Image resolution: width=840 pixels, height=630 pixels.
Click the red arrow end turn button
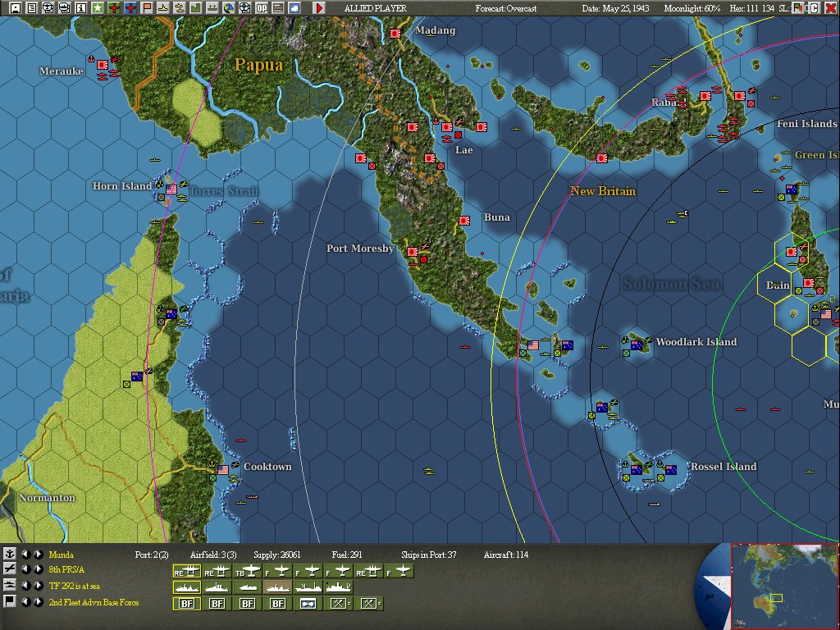[x=319, y=8]
